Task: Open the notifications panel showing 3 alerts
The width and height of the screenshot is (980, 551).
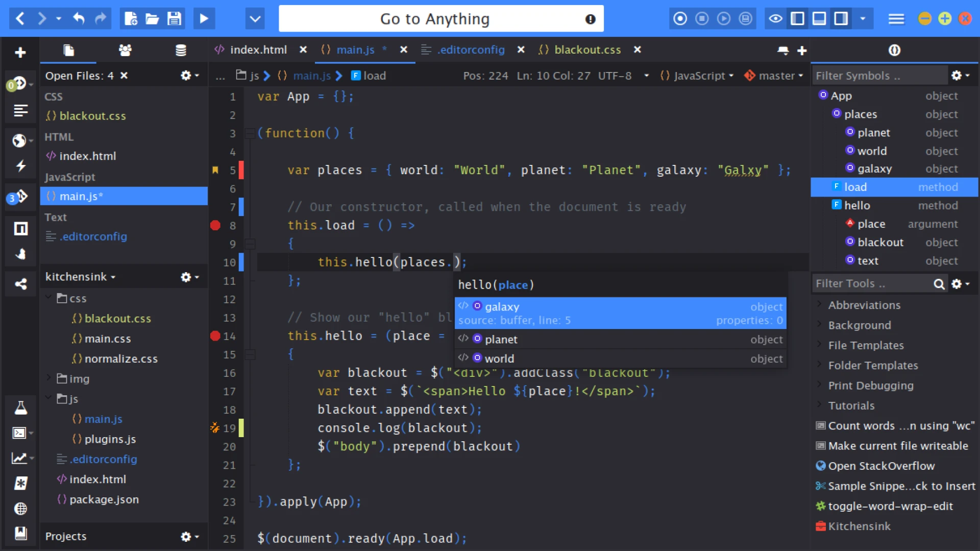Action: click(20, 196)
